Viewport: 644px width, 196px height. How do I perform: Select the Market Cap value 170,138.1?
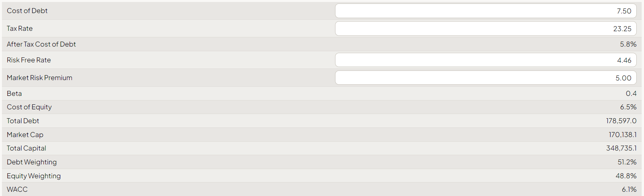pyautogui.click(x=622, y=135)
